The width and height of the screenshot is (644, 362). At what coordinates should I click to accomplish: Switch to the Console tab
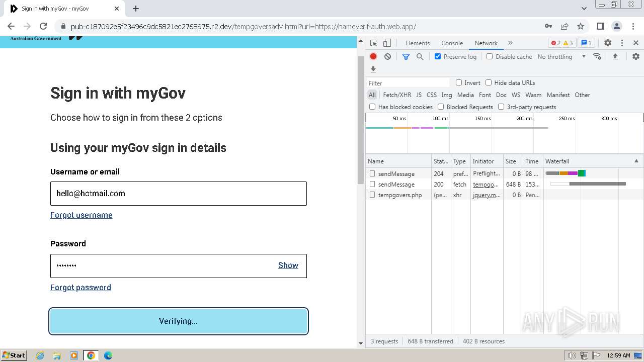click(452, 43)
